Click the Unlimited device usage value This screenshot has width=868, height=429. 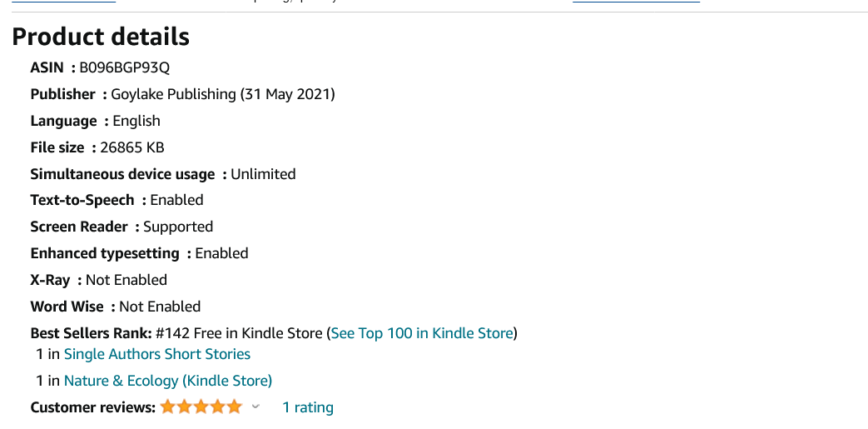[x=263, y=174]
